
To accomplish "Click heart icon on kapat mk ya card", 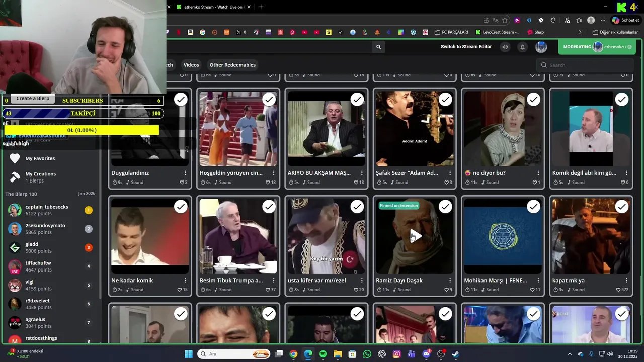I will point(618,290).
